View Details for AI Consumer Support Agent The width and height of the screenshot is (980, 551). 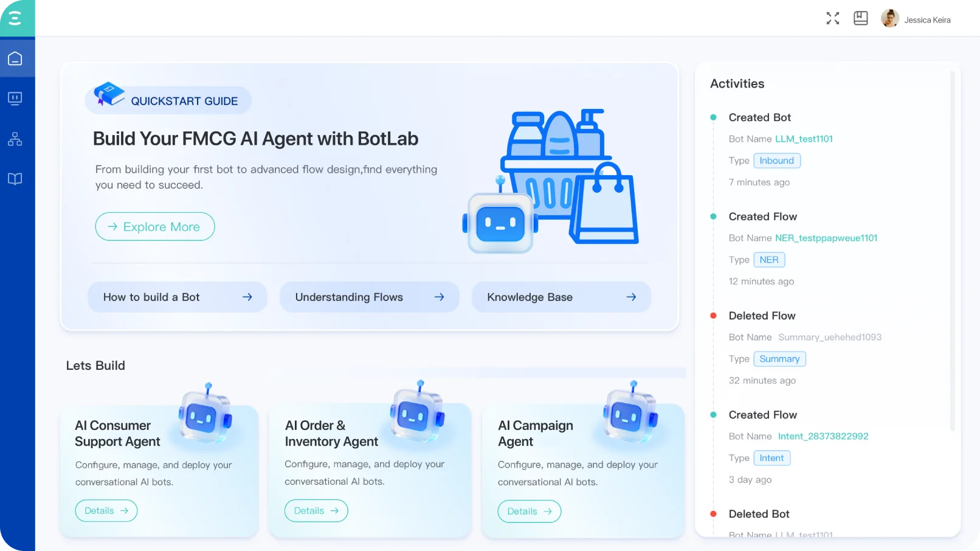[106, 511]
